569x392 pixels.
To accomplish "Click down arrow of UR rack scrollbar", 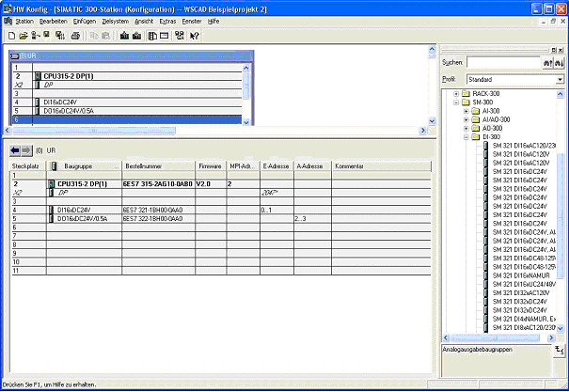I will (246, 122).
